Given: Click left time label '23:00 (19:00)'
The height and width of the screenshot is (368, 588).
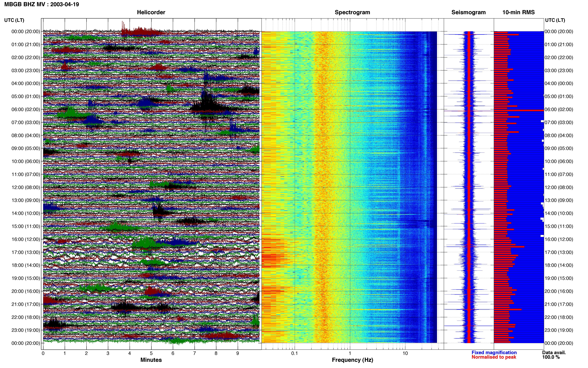Looking at the screenshot, I should click(26, 330).
